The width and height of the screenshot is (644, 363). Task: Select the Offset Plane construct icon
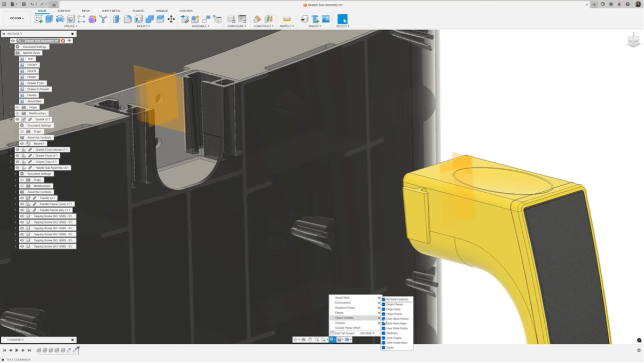pos(257,19)
